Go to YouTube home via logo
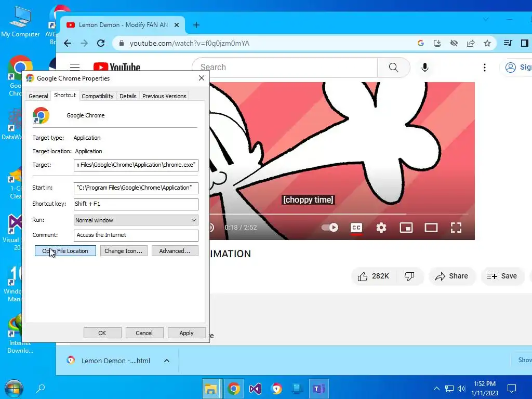Viewport: 532px width, 399px height. tap(117, 67)
